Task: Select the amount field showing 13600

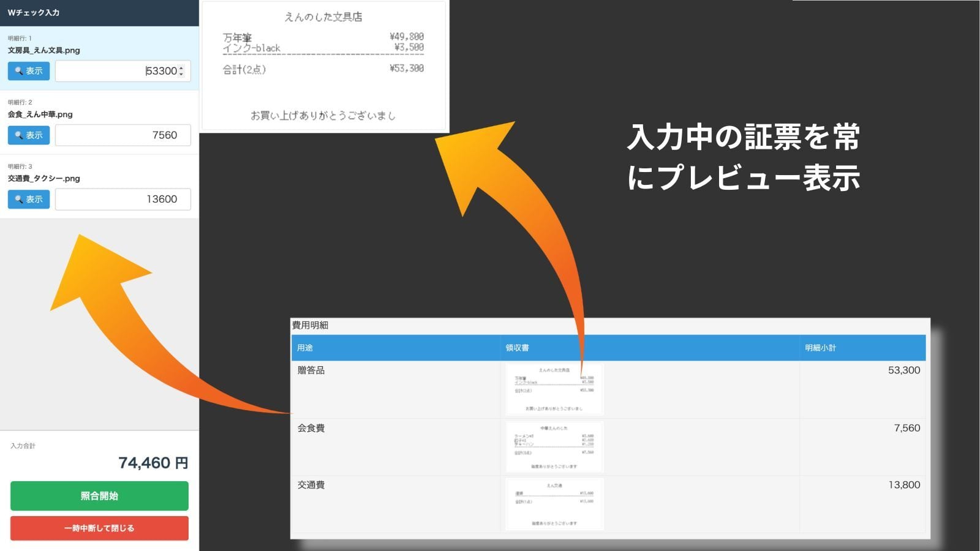Action: pos(123,200)
